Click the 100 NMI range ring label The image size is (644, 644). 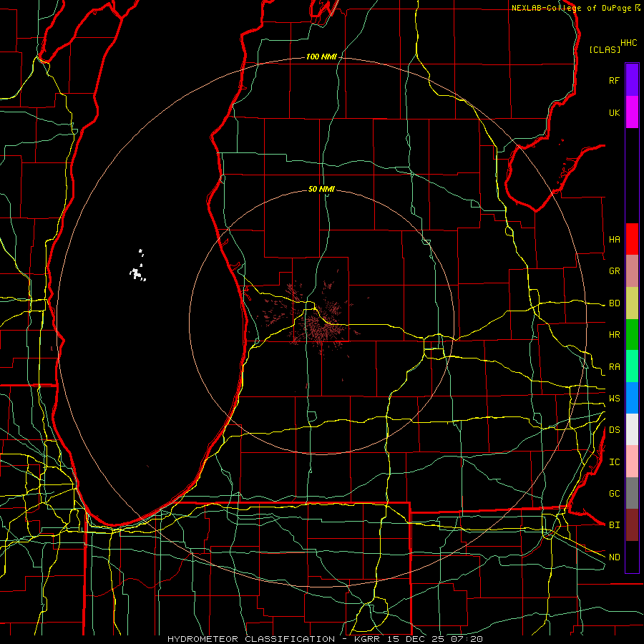coord(321,57)
